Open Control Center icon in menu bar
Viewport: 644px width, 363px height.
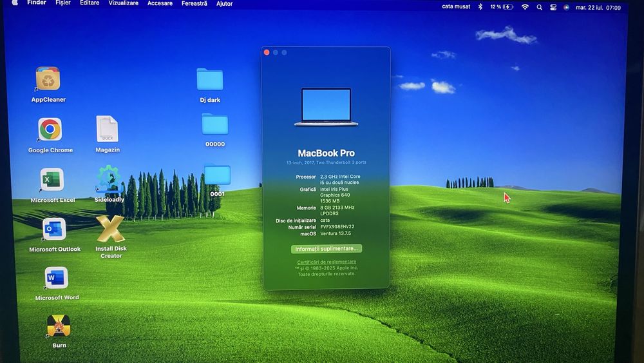click(553, 7)
